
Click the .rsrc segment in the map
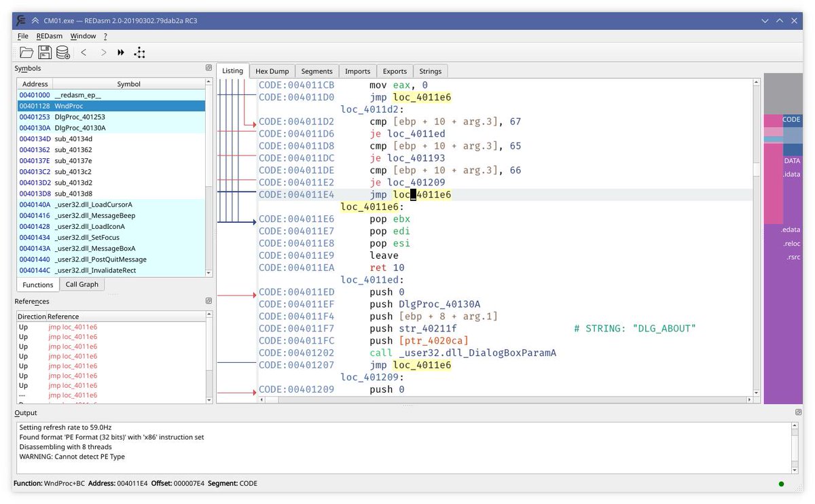coord(793,257)
